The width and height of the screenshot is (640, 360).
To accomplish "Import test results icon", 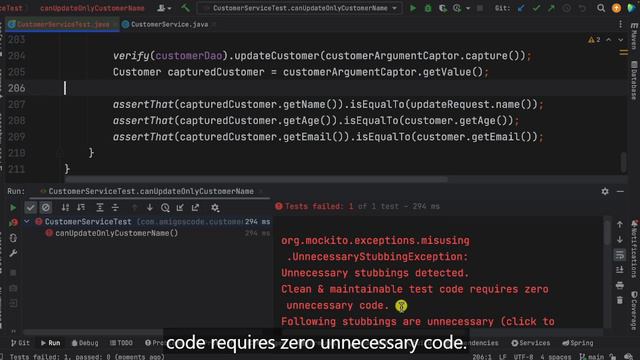I will pyautogui.click(x=180, y=208).
